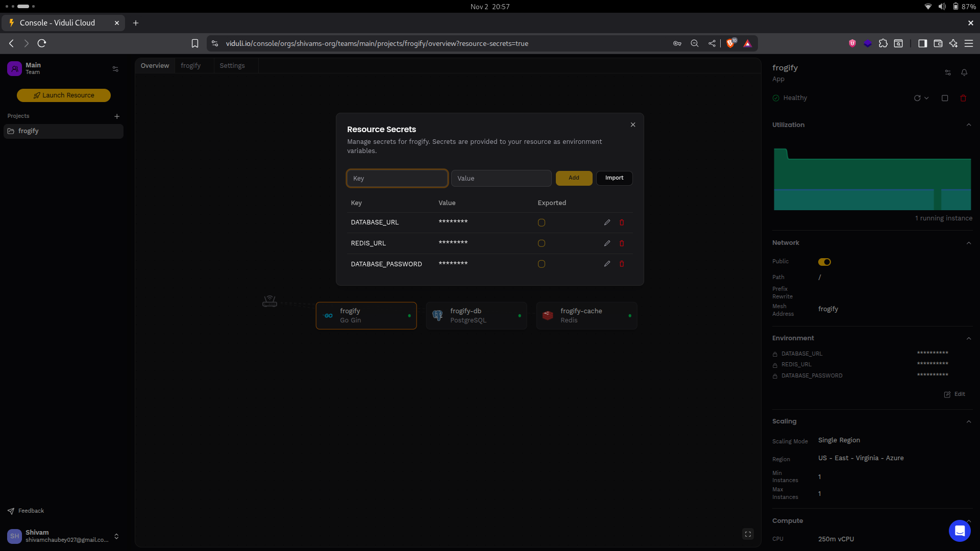Delete the REDIS_URL secret trash icon
980x551 pixels.
[x=622, y=243]
